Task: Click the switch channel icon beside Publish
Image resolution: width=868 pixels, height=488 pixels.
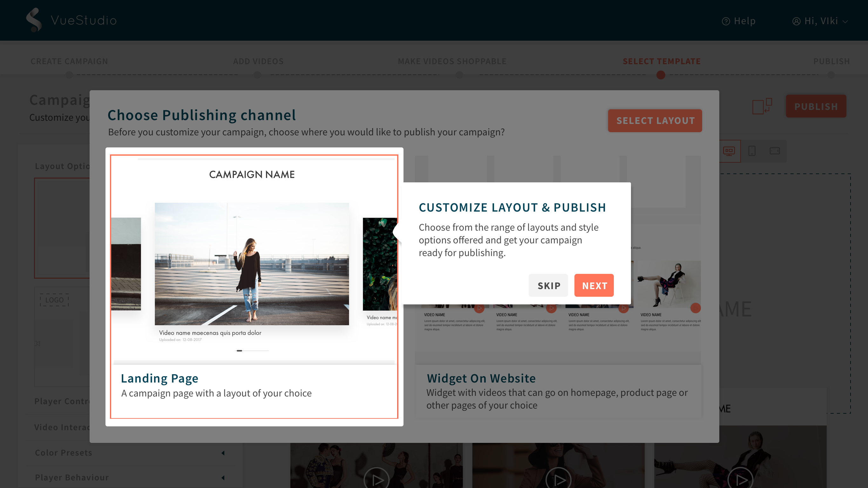Action: point(762,106)
